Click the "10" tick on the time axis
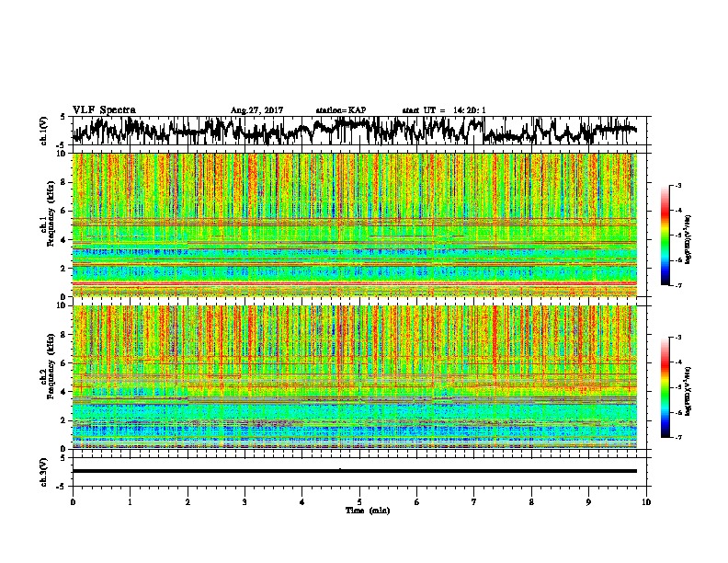Image resolution: width=728 pixels, height=563 pixels. (x=646, y=502)
